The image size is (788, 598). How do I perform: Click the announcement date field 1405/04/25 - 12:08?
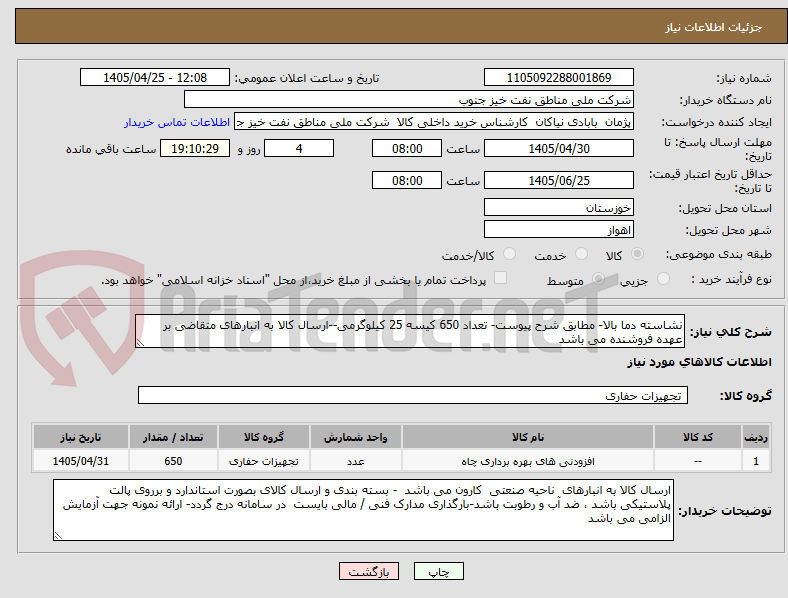[155, 77]
